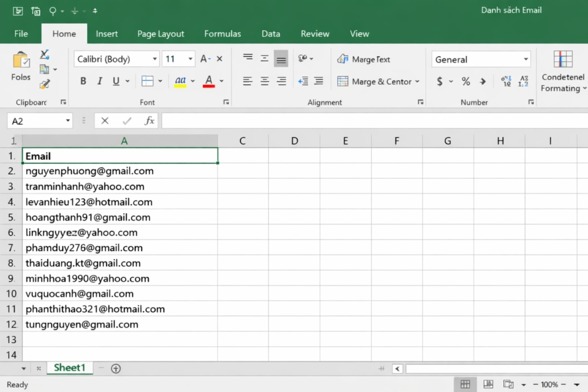Click the Underline icon
The height and width of the screenshot is (392, 588).
click(116, 81)
